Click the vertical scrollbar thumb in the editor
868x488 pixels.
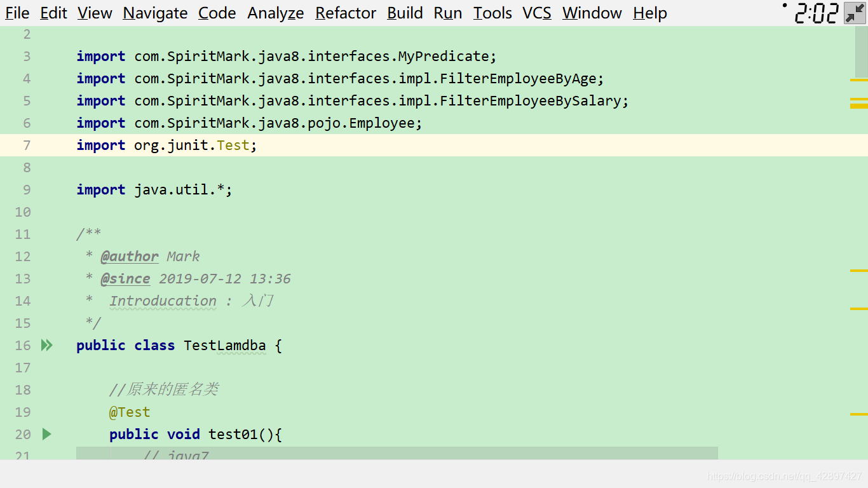click(x=860, y=52)
